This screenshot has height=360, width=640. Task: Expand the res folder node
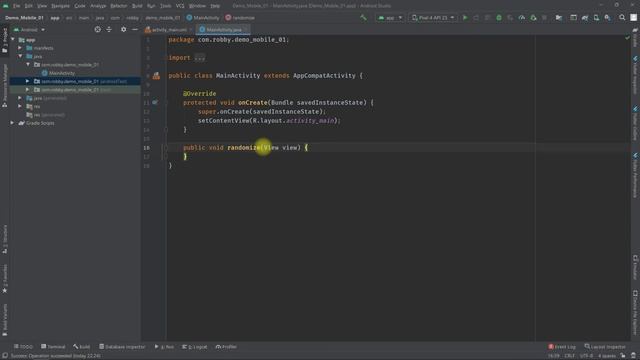pos(20,106)
